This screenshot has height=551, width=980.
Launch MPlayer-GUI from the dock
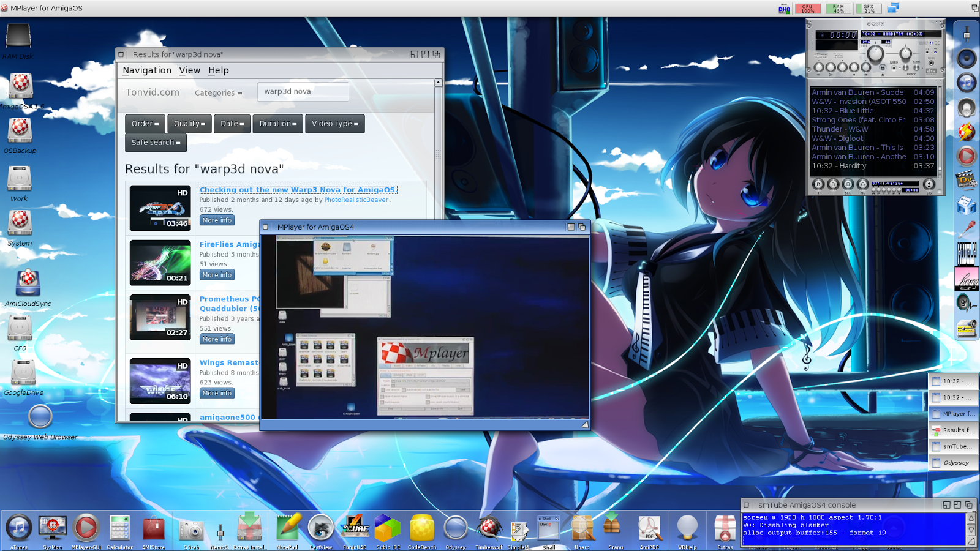pos(86,528)
